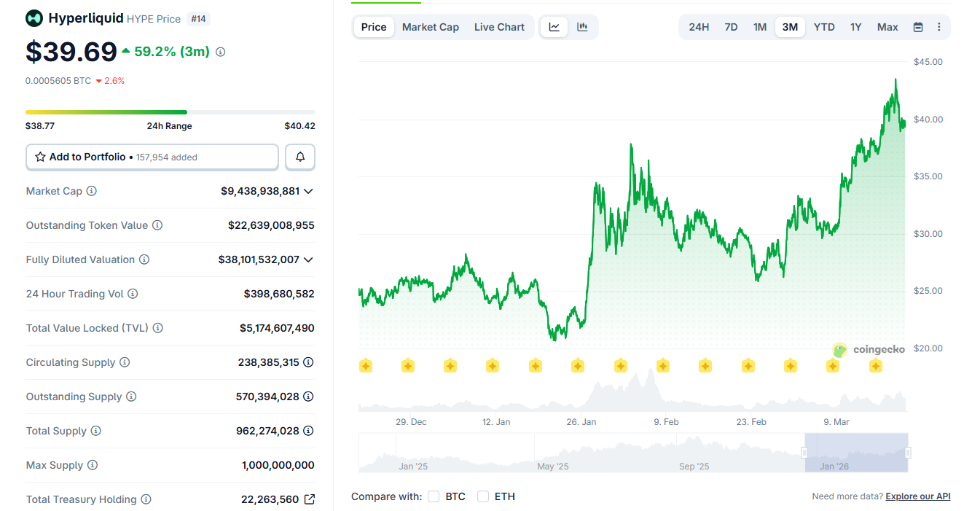Select the YTD time range
This screenshot has height=511, width=980.
(824, 26)
